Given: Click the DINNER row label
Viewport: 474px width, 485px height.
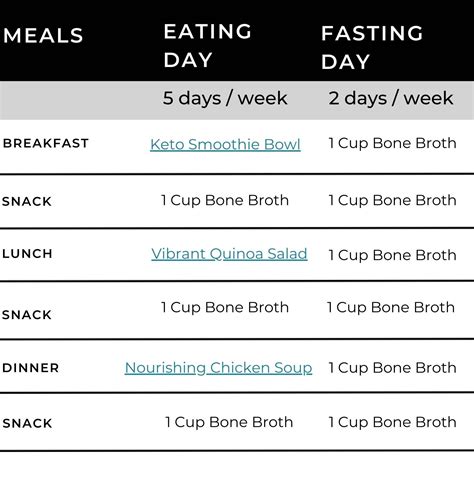Looking at the screenshot, I should (30, 368).
